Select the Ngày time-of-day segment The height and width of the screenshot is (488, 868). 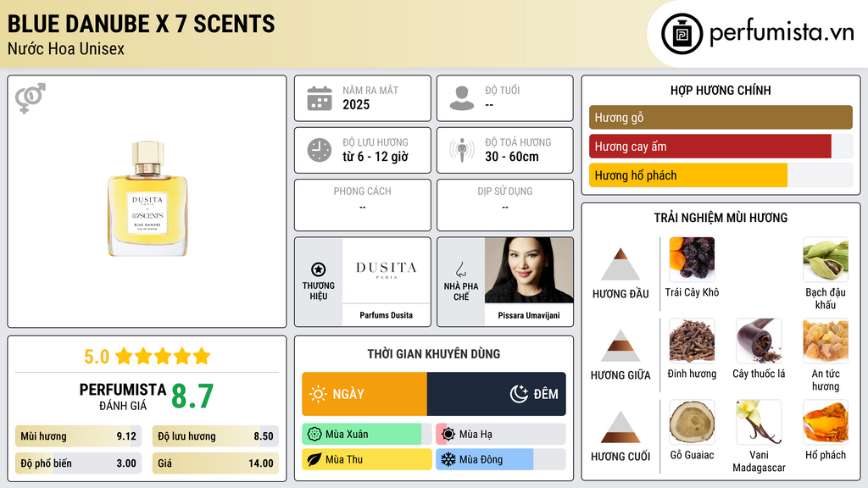coord(364,394)
